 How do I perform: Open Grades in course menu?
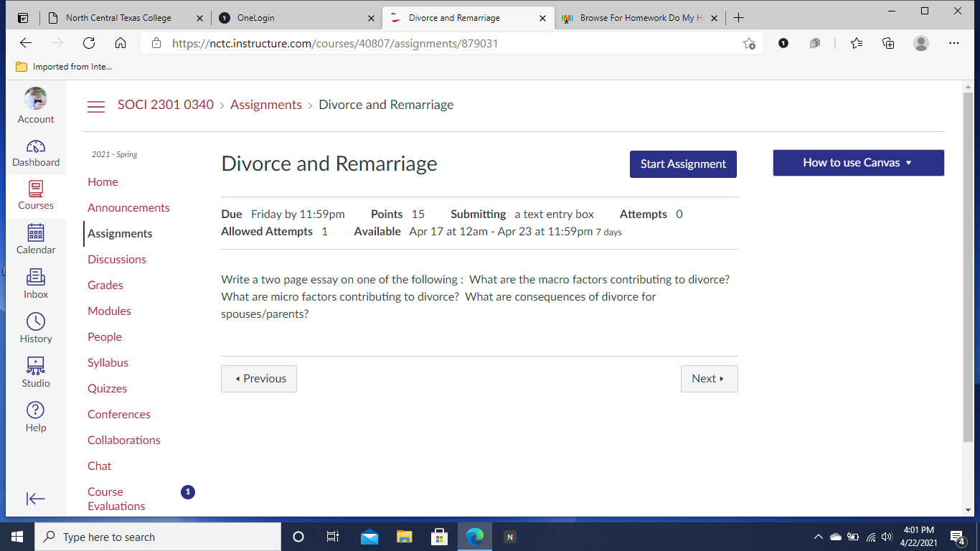(x=105, y=286)
